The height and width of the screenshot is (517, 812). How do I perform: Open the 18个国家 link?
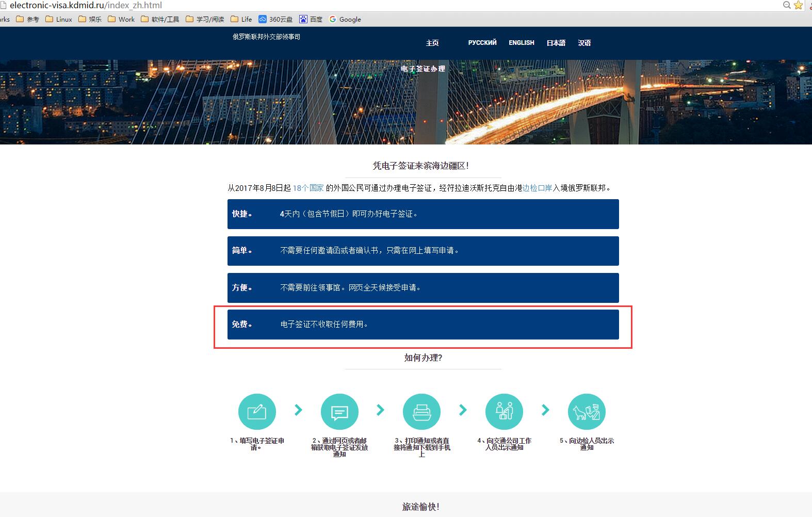coord(308,188)
